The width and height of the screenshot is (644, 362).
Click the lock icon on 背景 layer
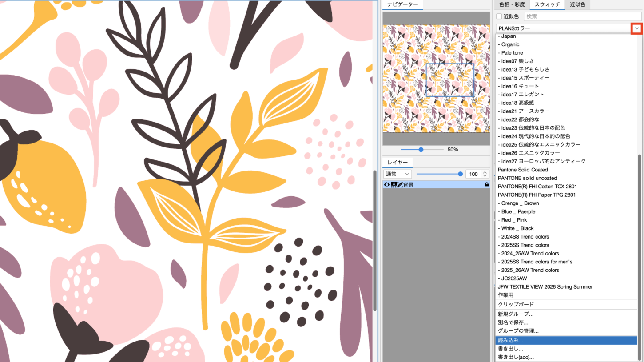pyautogui.click(x=486, y=184)
